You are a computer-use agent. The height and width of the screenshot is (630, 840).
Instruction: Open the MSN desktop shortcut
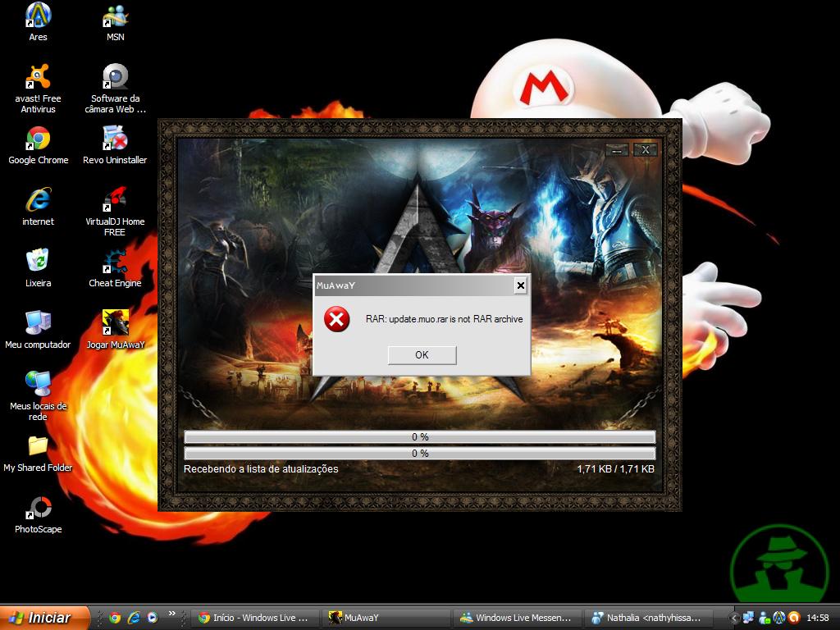coord(116,15)
